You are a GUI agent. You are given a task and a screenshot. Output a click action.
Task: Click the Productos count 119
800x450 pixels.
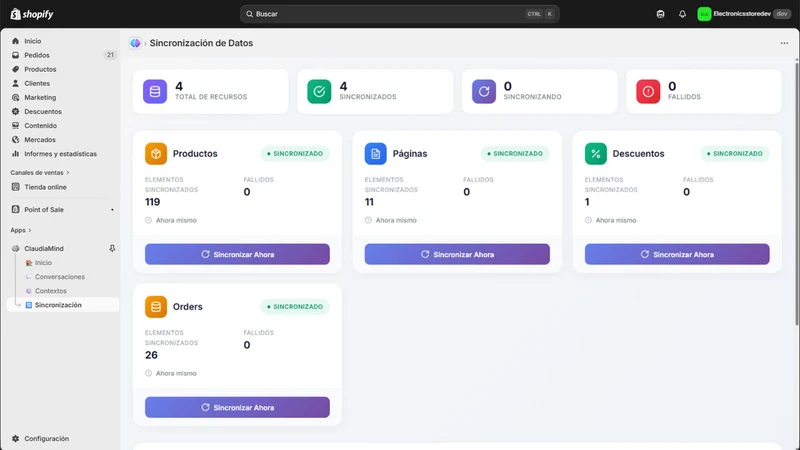click(153, 202)
